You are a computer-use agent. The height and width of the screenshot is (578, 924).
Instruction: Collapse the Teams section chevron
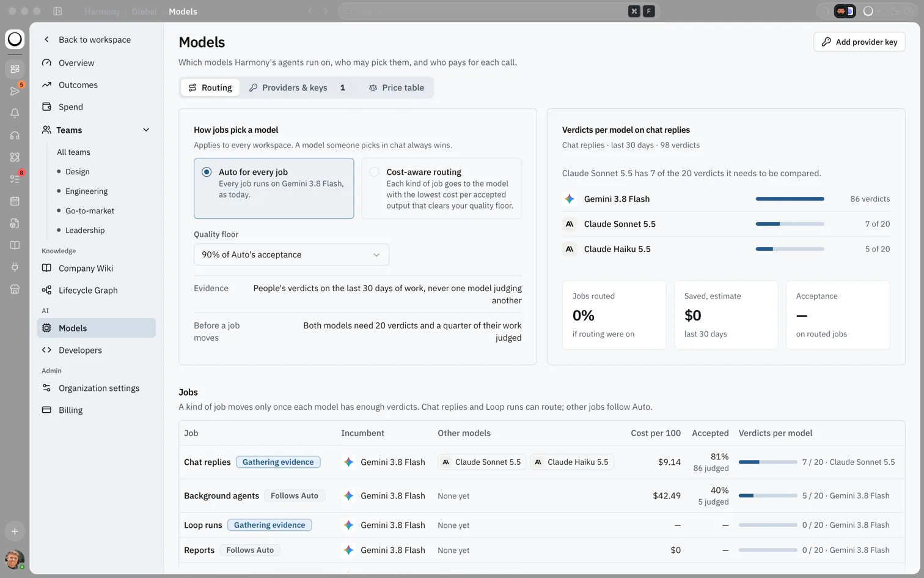[x=146, y=130]
